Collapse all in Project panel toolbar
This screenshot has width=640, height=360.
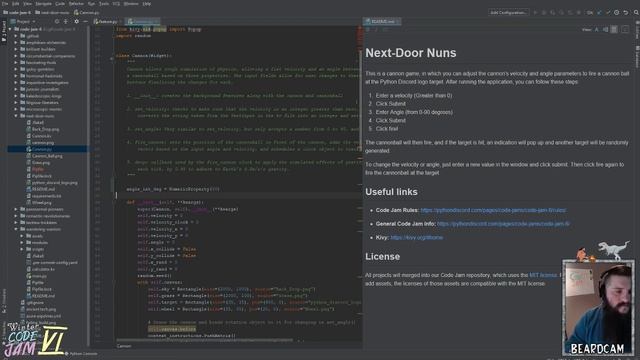tap(66, 21)
